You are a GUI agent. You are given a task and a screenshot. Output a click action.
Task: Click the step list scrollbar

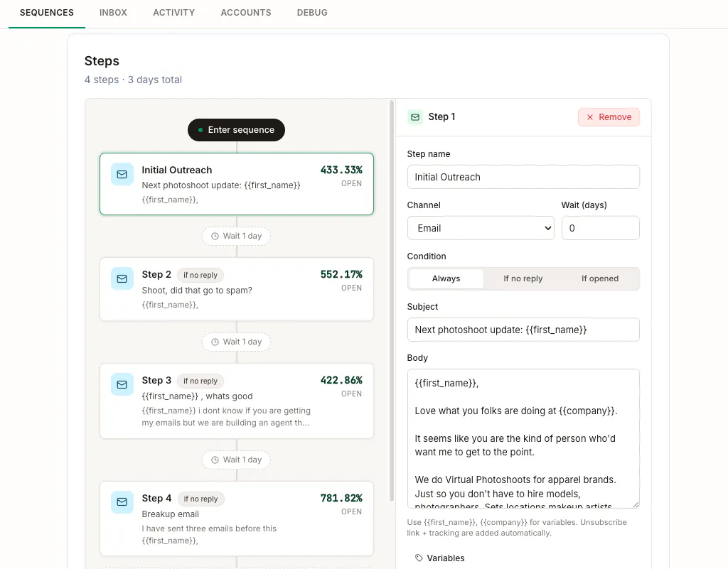(392, 300)
